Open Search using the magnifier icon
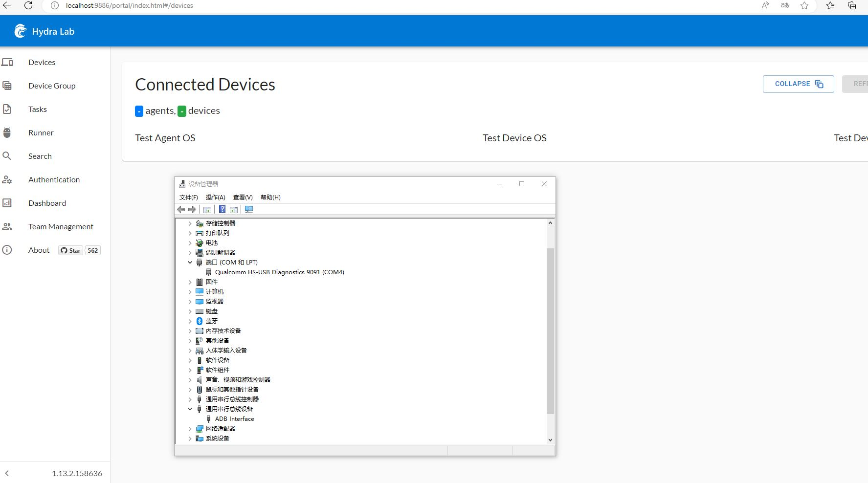Screen dimensions: 868x483 (x=7, y=156)
